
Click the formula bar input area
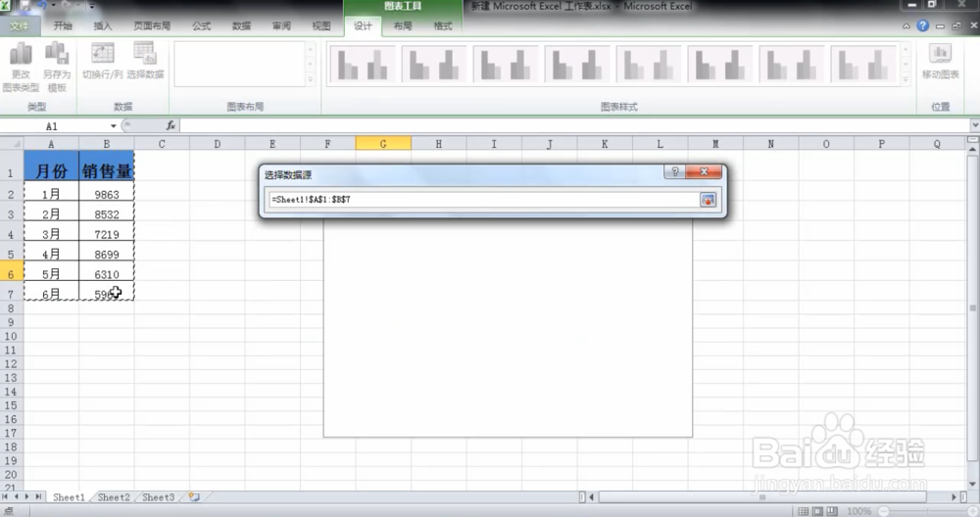573,125
